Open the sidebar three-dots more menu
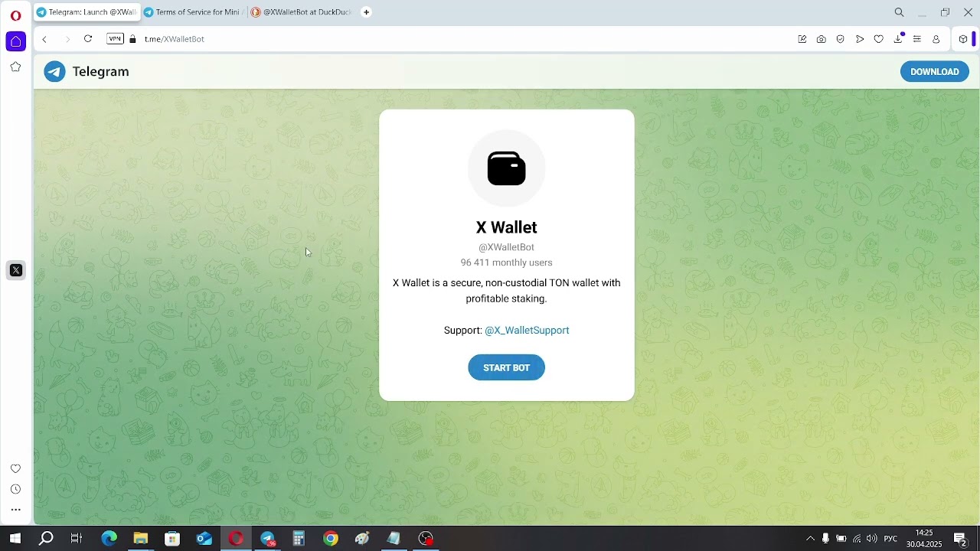The width and height of the screenshot is (980, 551). [15, 510]
